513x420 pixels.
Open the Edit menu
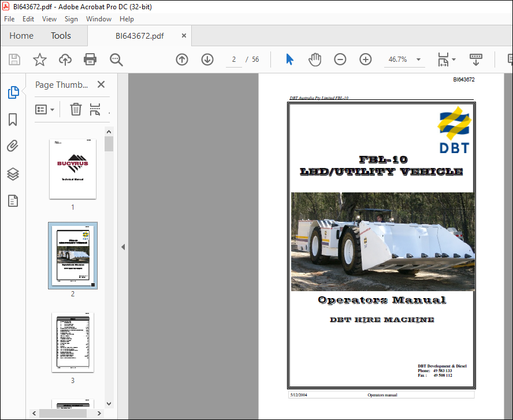(x=28, y=19)
